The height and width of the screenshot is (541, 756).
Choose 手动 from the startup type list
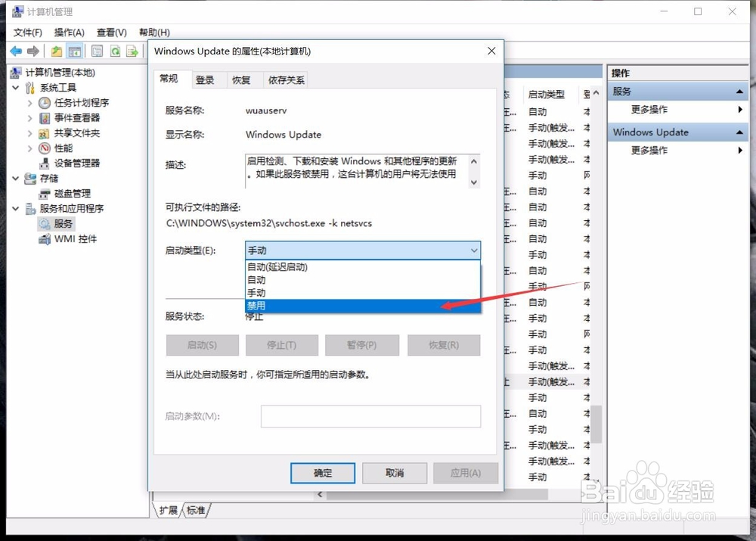363,293
